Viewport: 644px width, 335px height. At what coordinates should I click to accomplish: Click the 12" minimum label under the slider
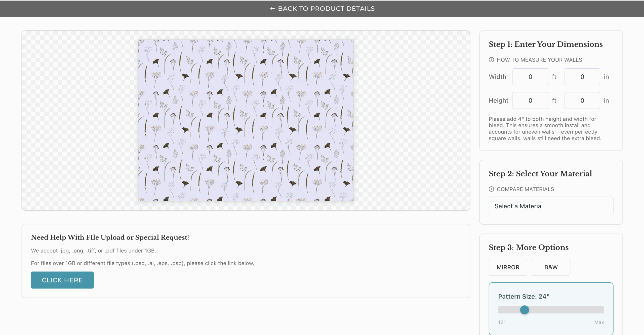501,322
